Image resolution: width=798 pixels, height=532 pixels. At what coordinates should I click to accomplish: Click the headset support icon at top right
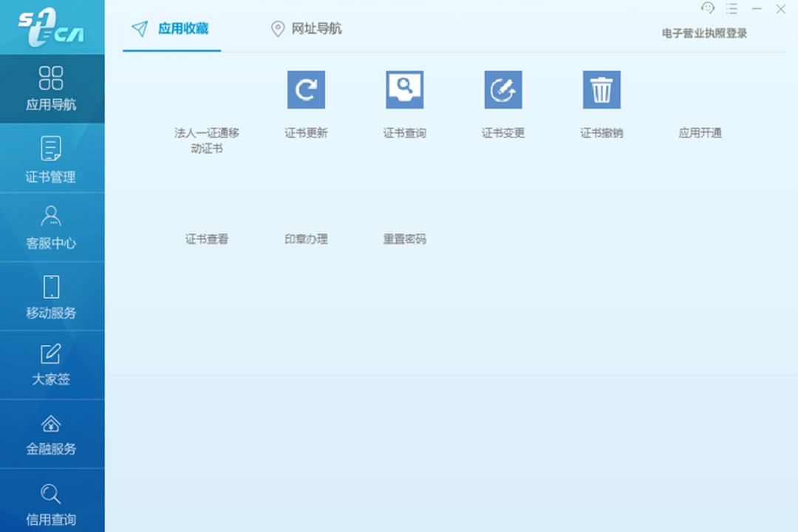coord(707,8)
